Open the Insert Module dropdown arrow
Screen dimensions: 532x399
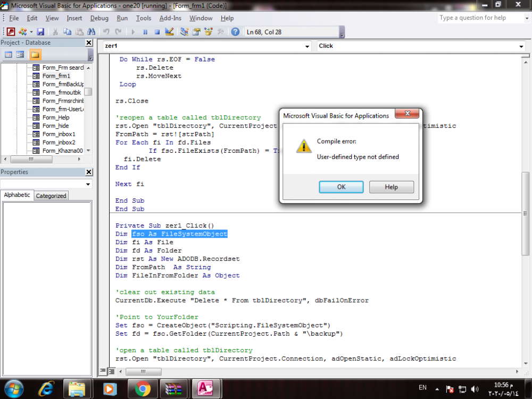(31, 32)
